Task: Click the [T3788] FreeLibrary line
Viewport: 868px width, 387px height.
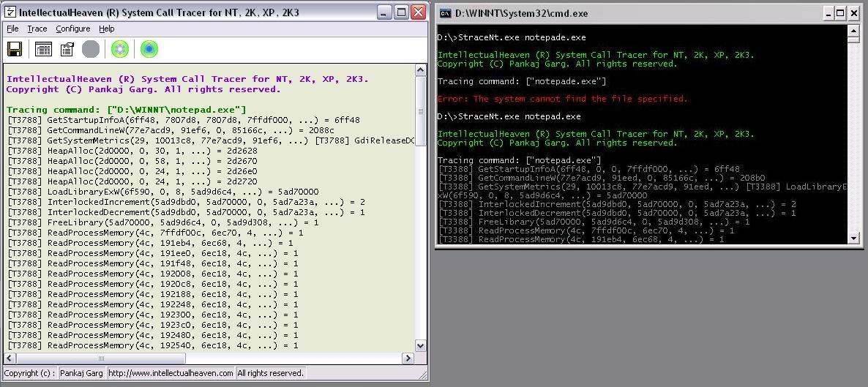Action: (162, 222)
